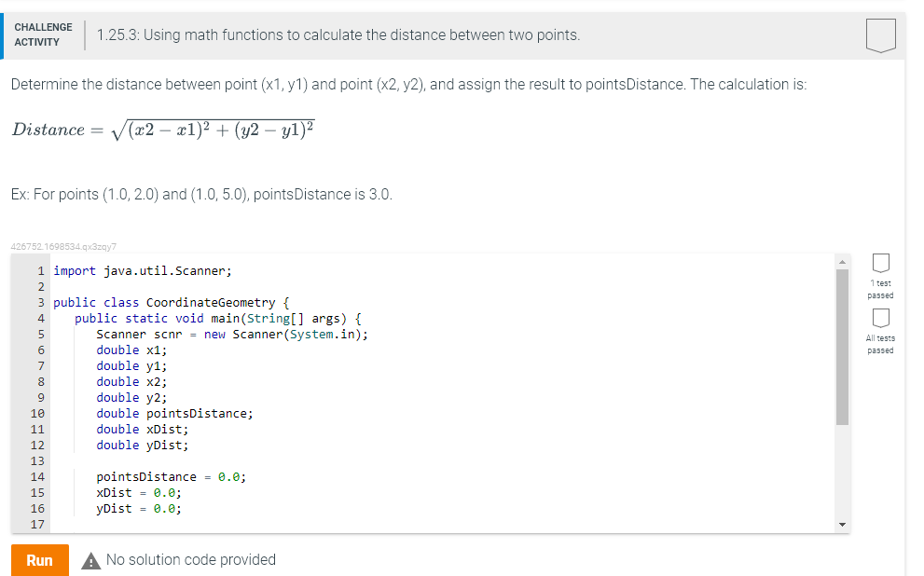924x576 pixels.
Task: Click the challenge completion shield icon
Action: pos(880,35)
